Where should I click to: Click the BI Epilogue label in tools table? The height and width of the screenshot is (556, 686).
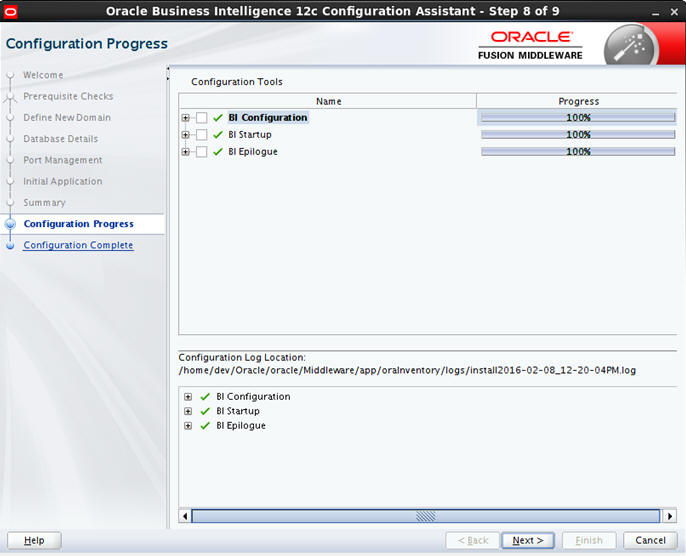click(x=253, y=152)
